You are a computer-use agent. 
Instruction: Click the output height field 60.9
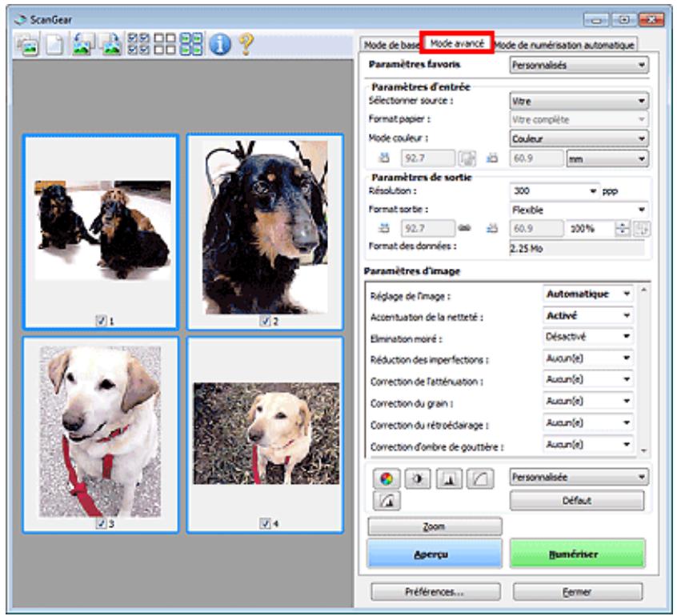pos(537,228)
